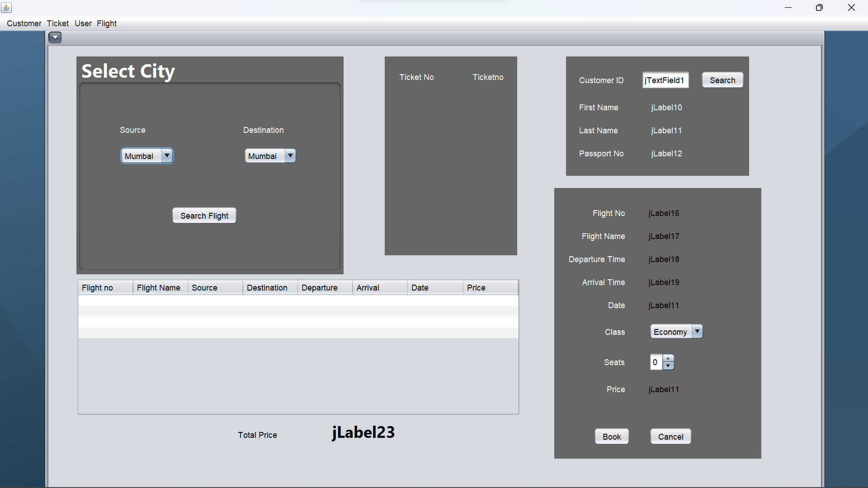Click the Java application icon in title bar

[x=6, y=8]
